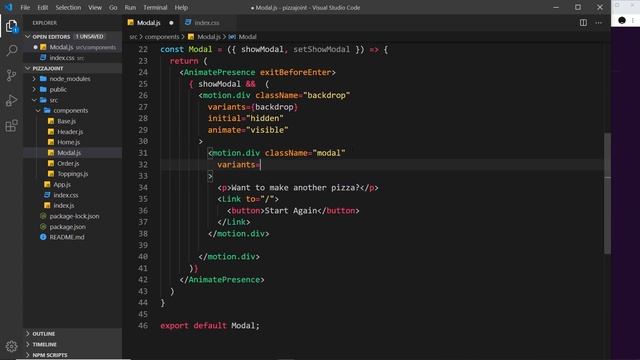Select index.css in Open Editors list
This screenshot has width=640, height=360.
73,58
